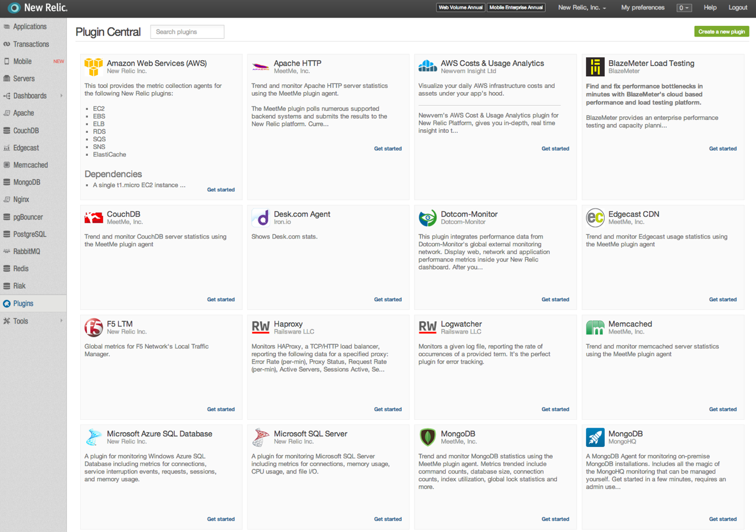Expand the Tools sidebar submenu arrow
The height and width of the screenshot is (532, 756).
click(x=61, y=321)
